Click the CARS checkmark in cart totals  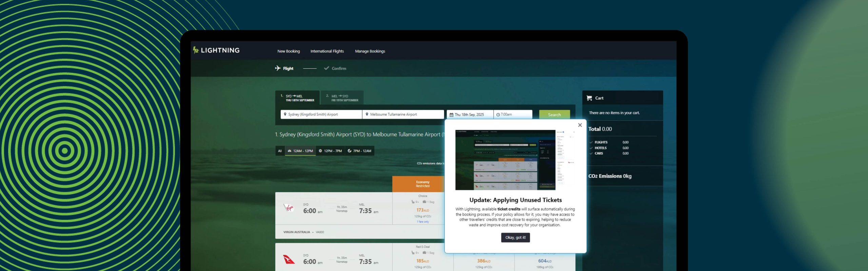591,153
